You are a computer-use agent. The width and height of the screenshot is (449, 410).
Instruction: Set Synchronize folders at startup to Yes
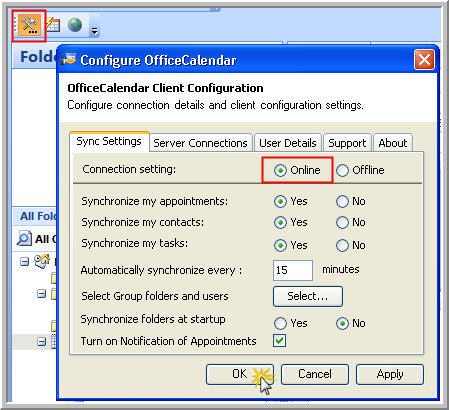pyautogui.click(x=280, y=323)
